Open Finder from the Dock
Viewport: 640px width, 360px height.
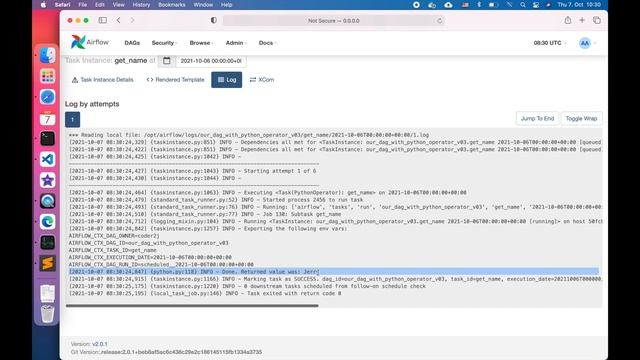[47, 56]
